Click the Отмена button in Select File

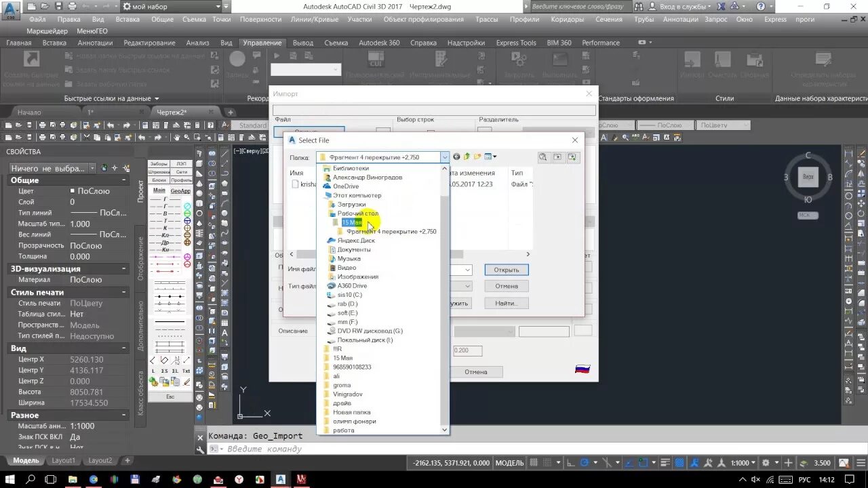[507, 286]
